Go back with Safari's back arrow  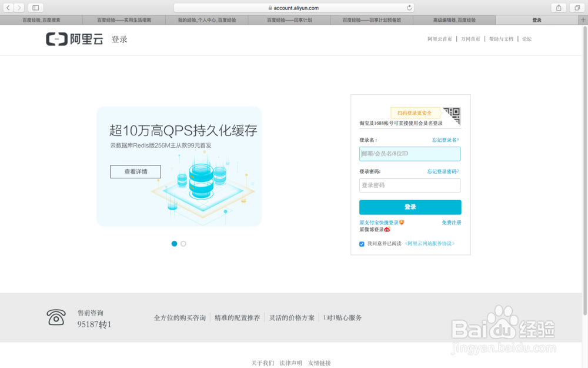click(x=8, y=8)
